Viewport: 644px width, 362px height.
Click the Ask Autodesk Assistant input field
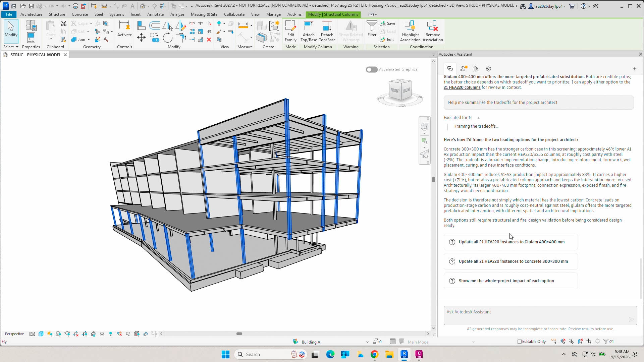(540, 315)
